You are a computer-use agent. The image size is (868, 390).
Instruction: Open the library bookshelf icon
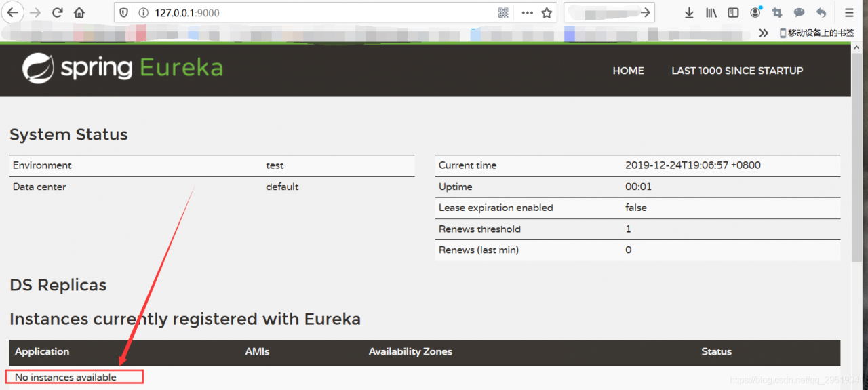[711, 13]
